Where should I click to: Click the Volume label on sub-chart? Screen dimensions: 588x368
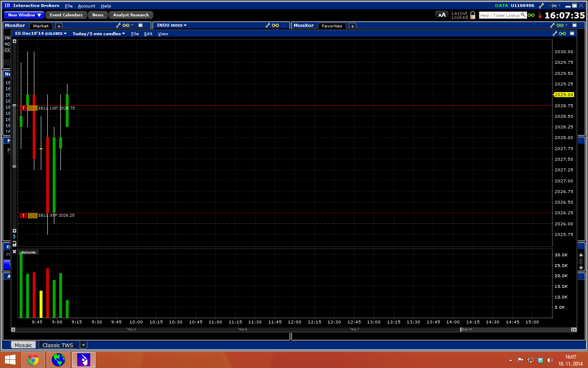[29, 252]
